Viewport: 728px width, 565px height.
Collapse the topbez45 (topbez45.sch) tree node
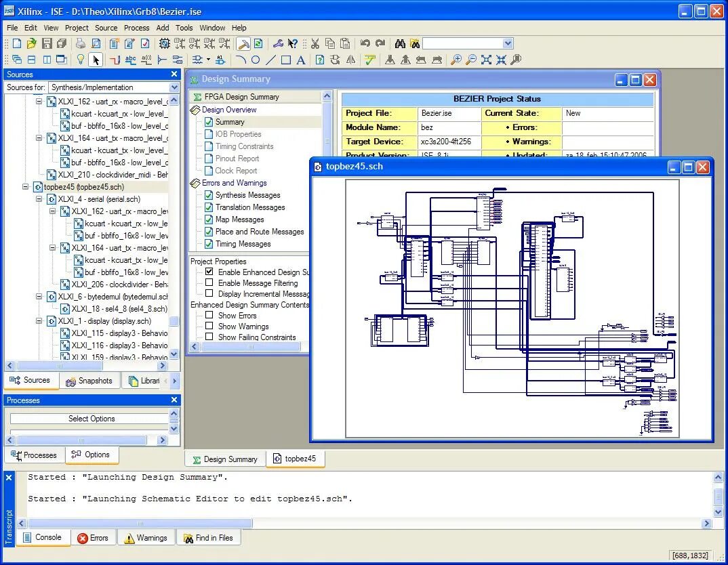click(26, 187)
